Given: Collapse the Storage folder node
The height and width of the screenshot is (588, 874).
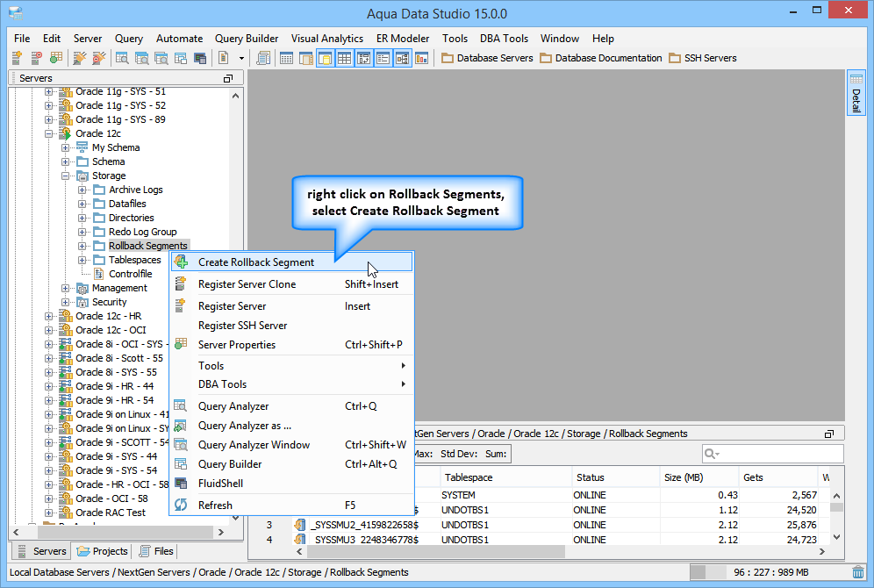Looking at the screenshot, I should [x=66, y=176].
